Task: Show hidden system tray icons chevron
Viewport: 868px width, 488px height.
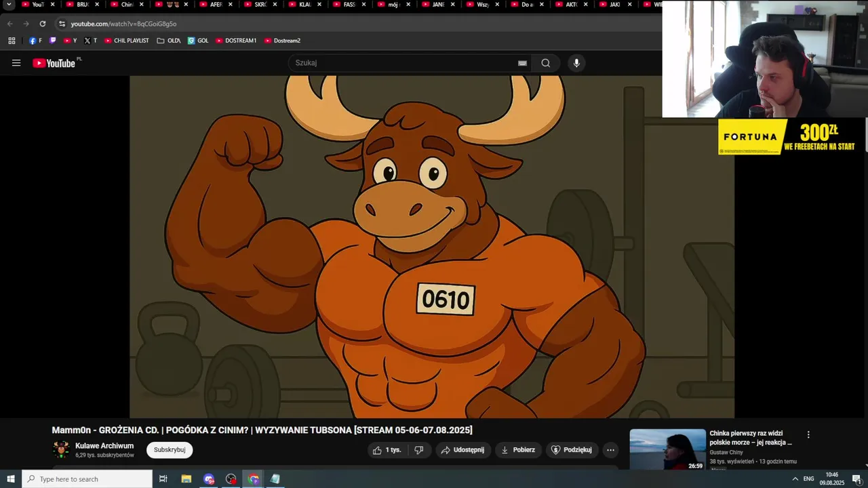Action: coord(795,479)
